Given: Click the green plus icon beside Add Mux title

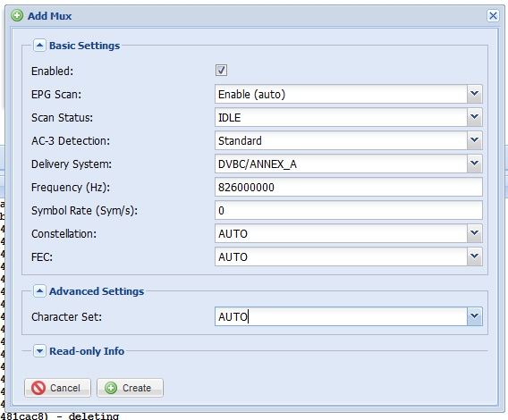Looking at the screenshot, I should 17,15.
